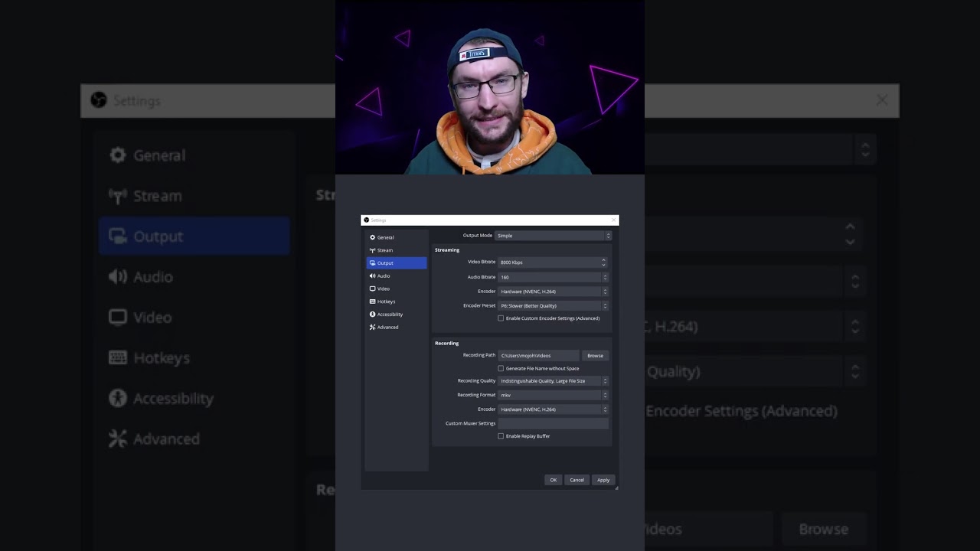The height and width of the screenshot is (551, 980).
Task: Open the Recording Quality dropdown
Action: [553, 380]
